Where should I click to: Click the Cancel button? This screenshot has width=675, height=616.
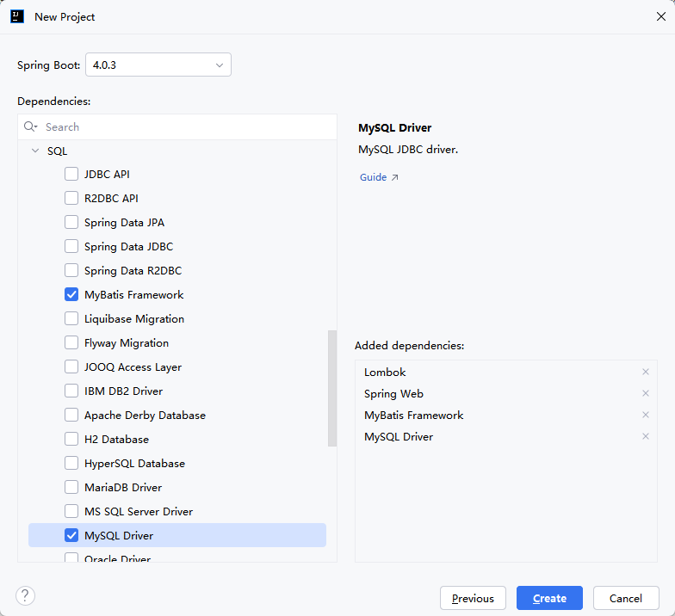pos(626,598)
